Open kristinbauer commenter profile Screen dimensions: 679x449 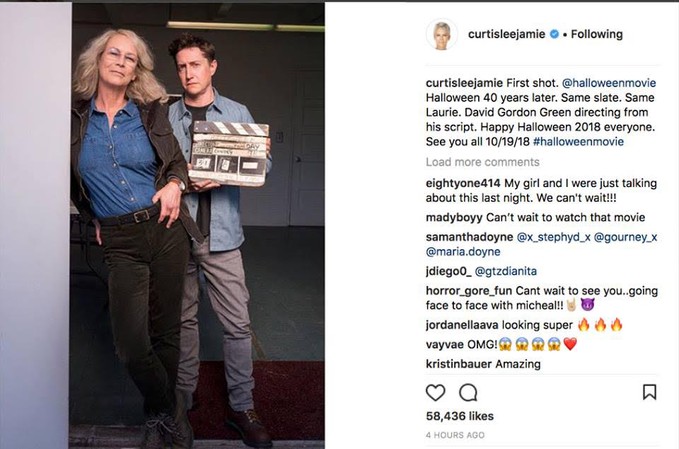tap(459, 364)
